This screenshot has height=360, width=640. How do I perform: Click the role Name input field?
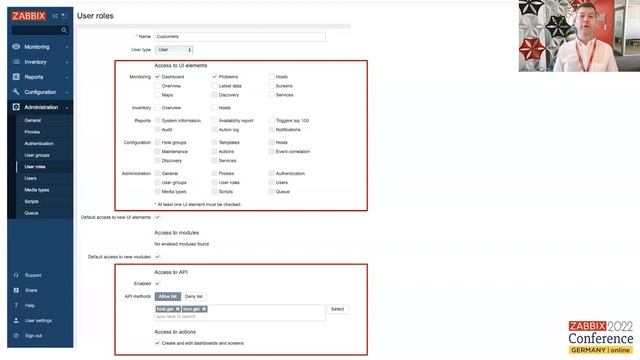click(240, 37)
